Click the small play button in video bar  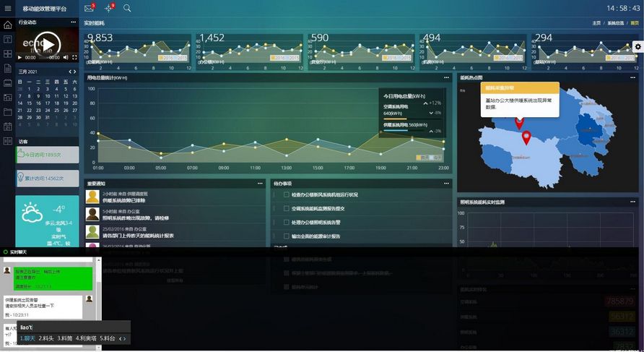pos(19,58)
